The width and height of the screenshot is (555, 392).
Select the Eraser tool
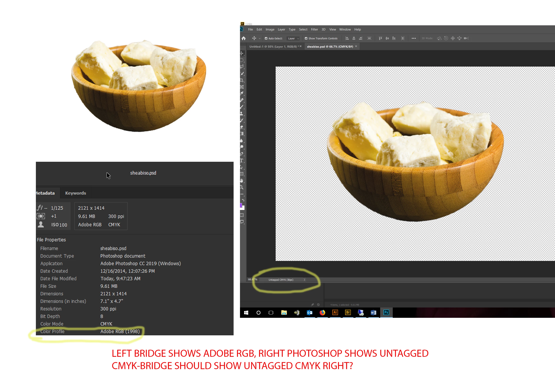click(242, 127)
